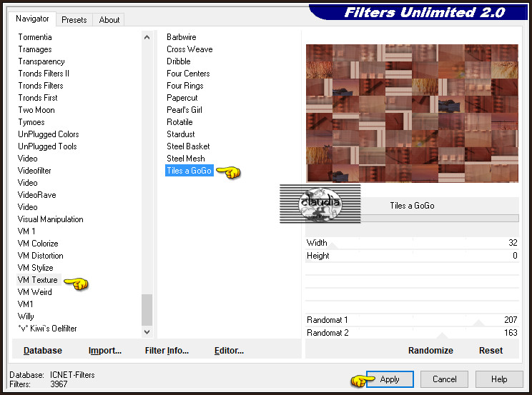The height and width of the screenshot is (395, 532).
Task: Click the category list scrollbar thumb
Action: coord(147,309)
